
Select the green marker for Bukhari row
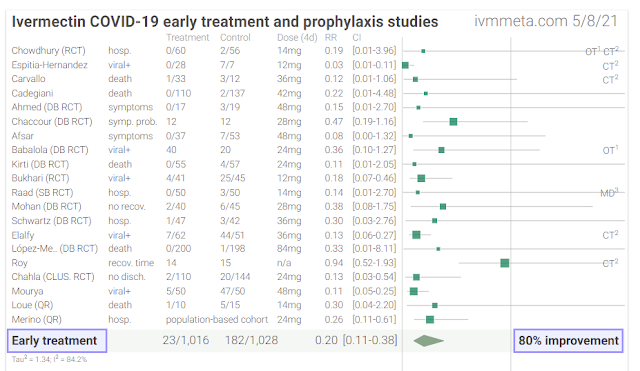pyautogui.click(x=421, y=178)
